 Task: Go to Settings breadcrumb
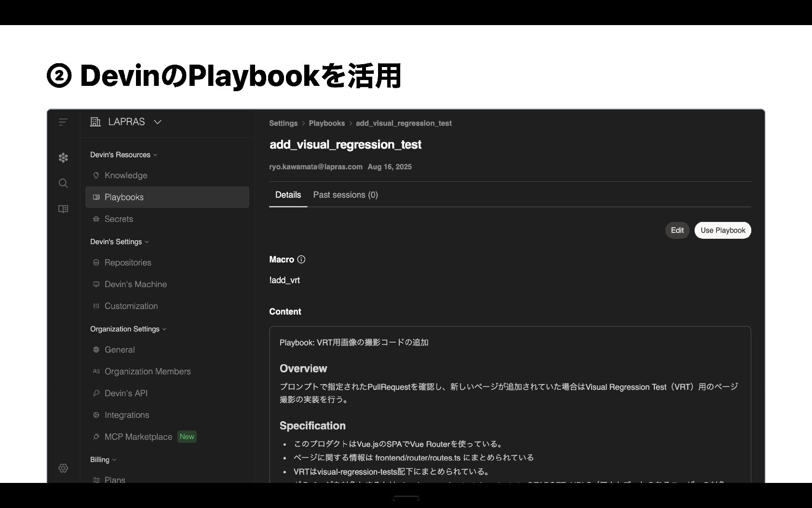(283, 124)
